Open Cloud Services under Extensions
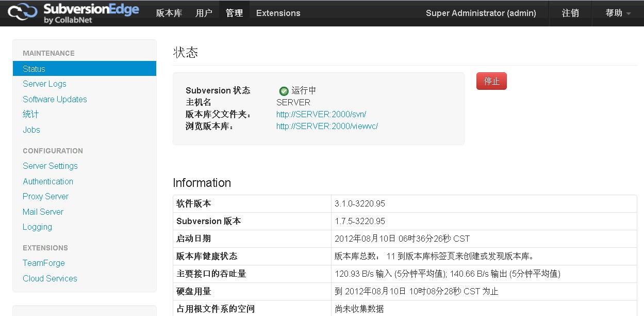This screenshot has width=644, height=316. pyautogui.click(x=50, y=278)
